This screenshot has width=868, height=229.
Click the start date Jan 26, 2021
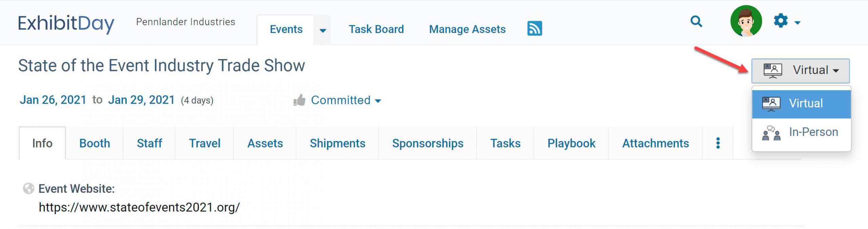tap(53, 100)
